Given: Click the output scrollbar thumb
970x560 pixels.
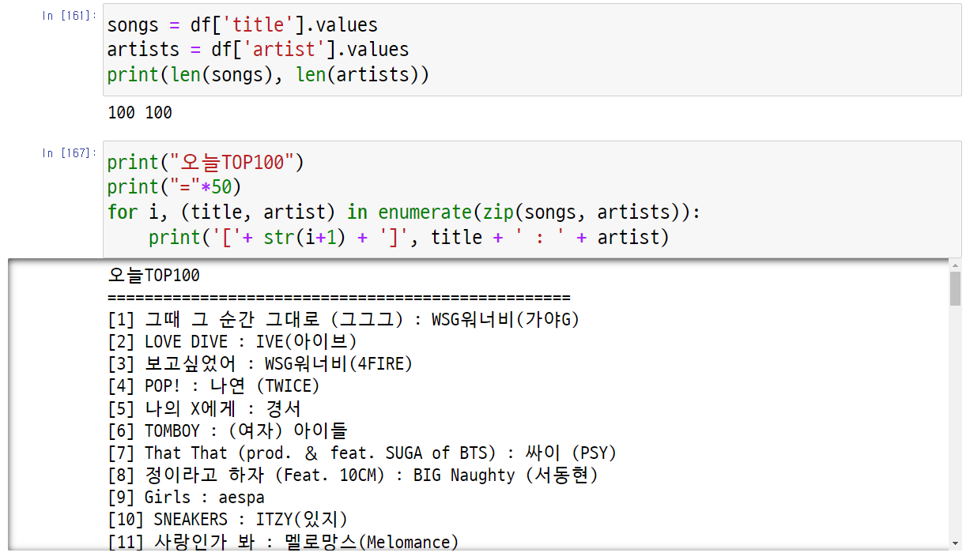Looking at the screenshot, I should click(x=955, y=288).
